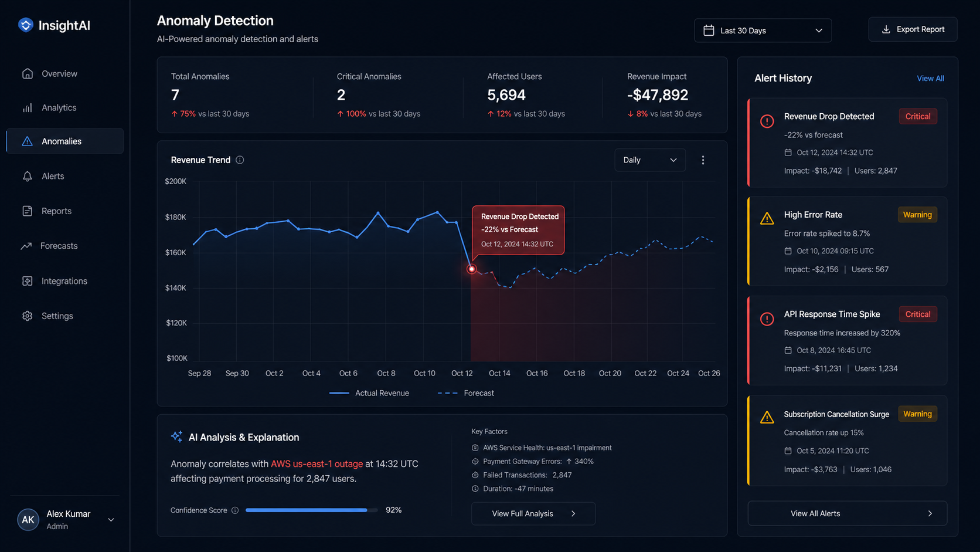980x552 pixels.
Task: Open Integrations in the sidebar
Action: (64, 281)
